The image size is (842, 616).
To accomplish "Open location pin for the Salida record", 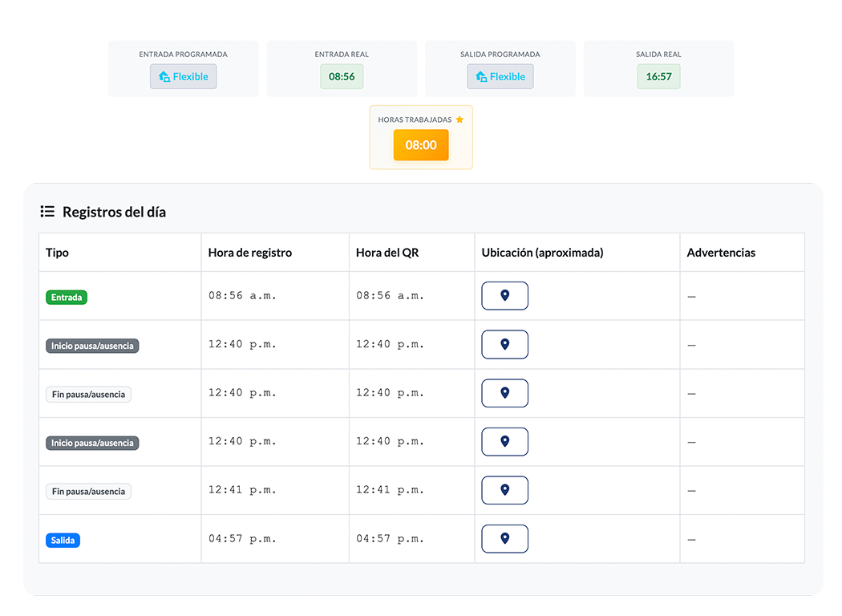I will tap(504, 539).
